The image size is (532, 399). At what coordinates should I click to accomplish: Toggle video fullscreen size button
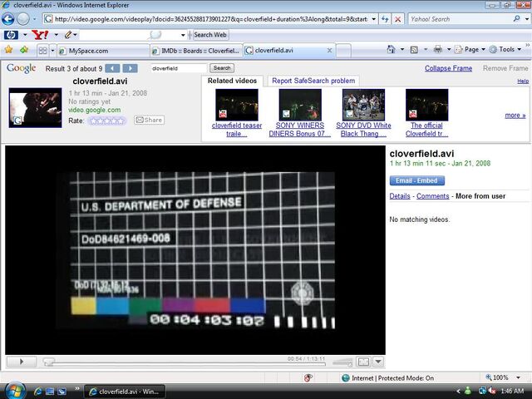[x=363, y=362]
